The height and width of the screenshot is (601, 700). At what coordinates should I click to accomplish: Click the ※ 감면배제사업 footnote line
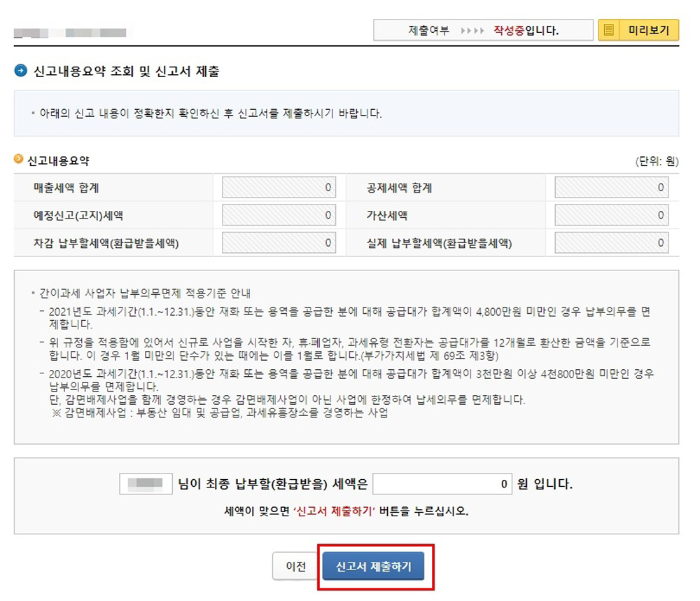click(220, 413)
